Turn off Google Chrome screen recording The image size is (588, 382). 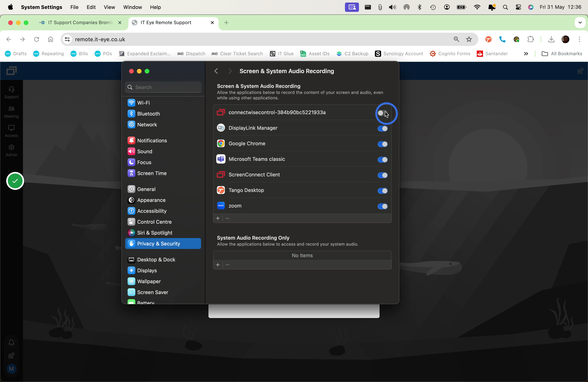[x=382, y=144]
